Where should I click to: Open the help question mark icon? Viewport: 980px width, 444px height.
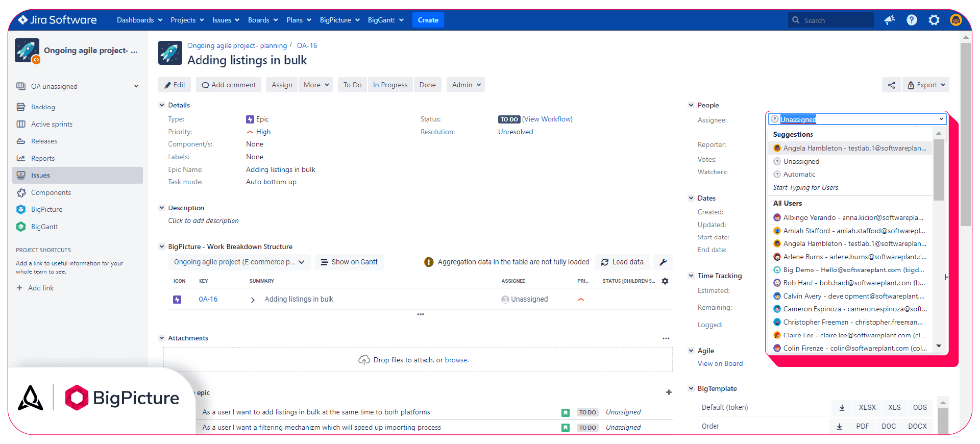tap(912, 20)
